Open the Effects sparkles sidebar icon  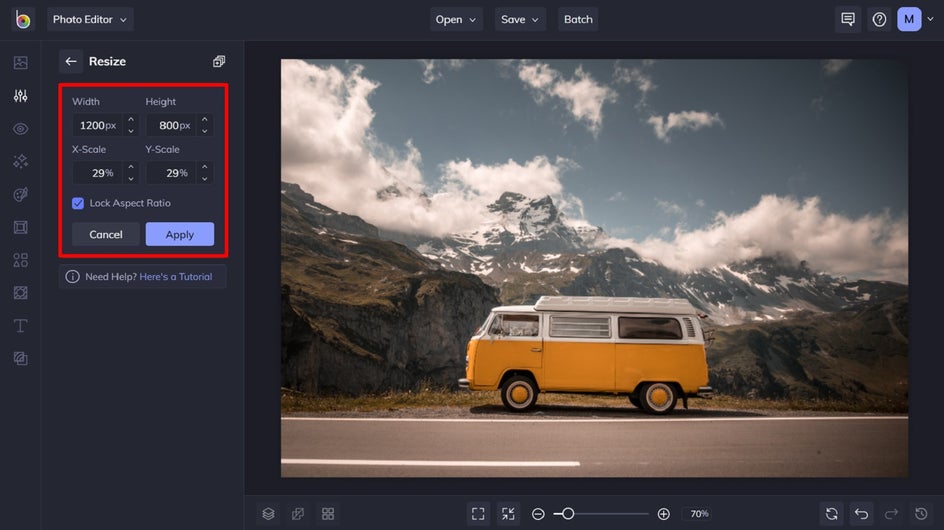(x=20, y=161)
